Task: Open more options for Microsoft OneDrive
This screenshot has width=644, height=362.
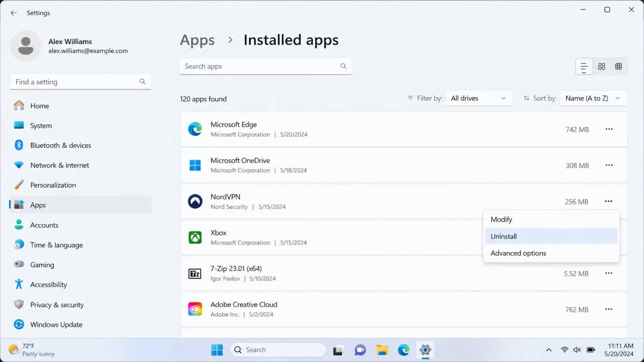Action: [x=609, y=165]
